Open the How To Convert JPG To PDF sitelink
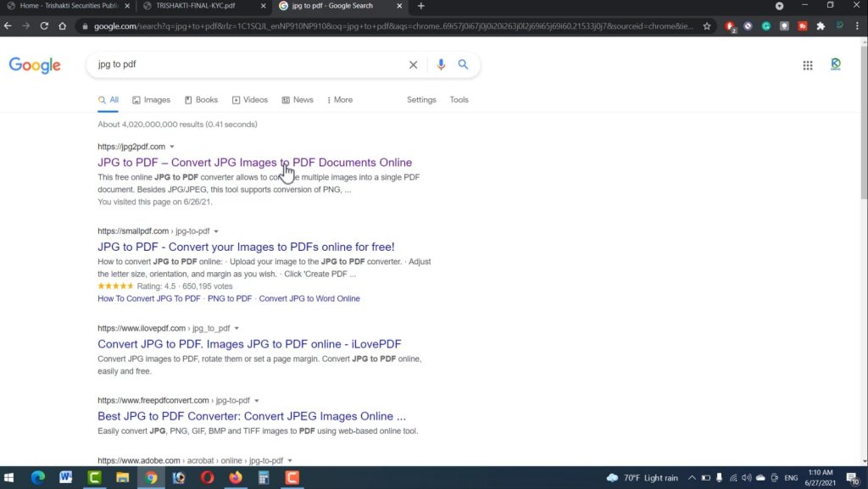 click(x=149, y=298)
